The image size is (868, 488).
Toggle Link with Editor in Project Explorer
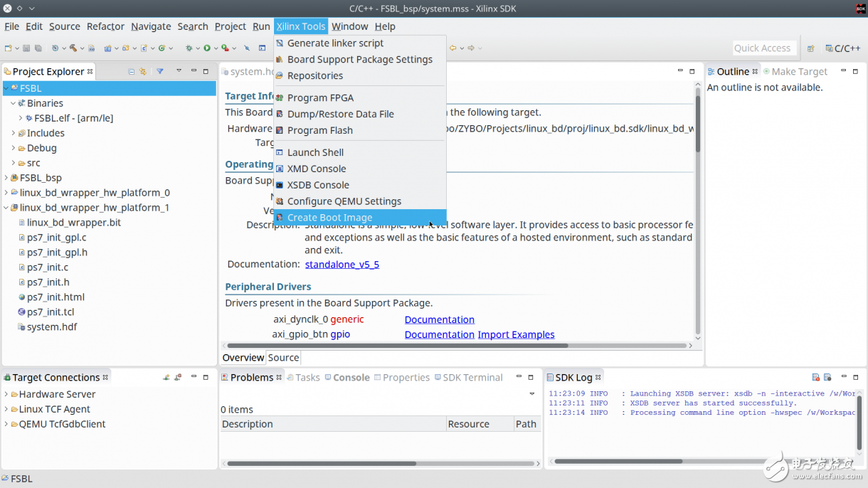click(x=143, y=72)
